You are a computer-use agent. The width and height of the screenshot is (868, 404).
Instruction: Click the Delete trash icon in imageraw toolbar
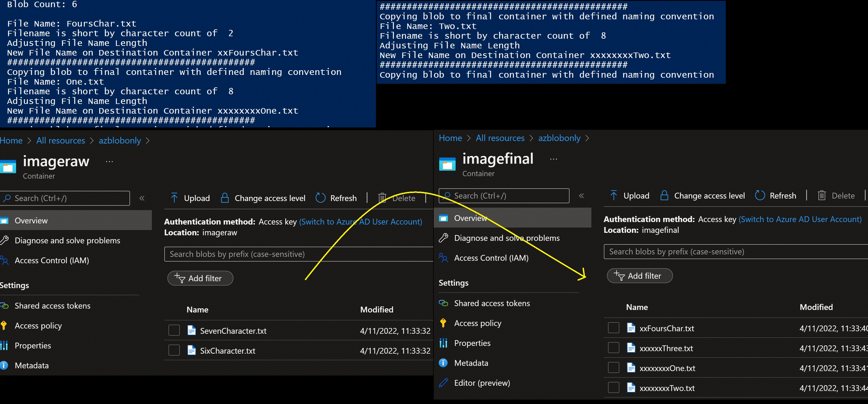coord(383,198)
